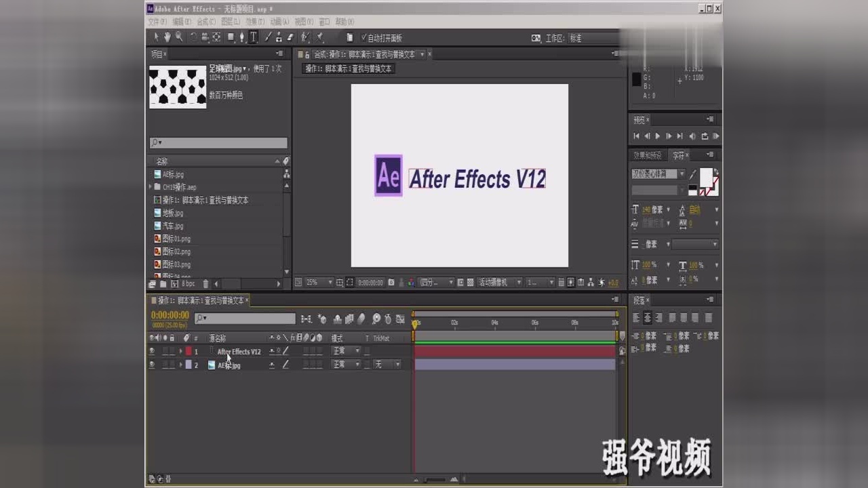The height and width of the screenshot is (488, 868).
Task: Open the 动画 menu
Action: click(x=279, y=22)
